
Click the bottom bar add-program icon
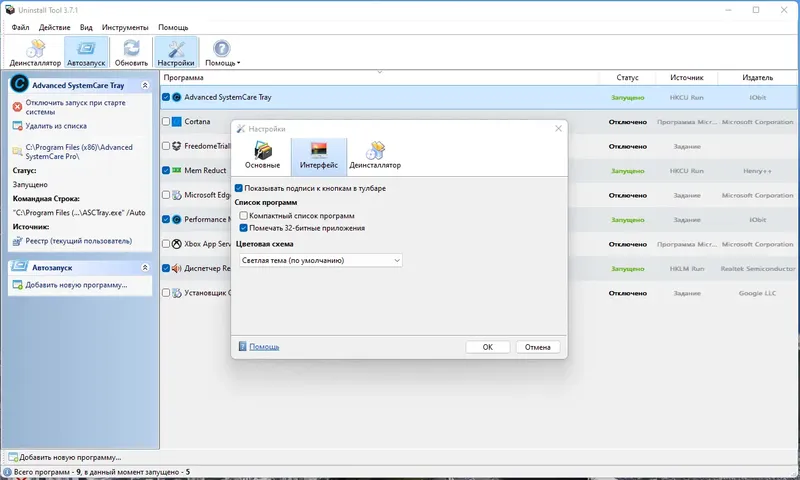(13, 457)
